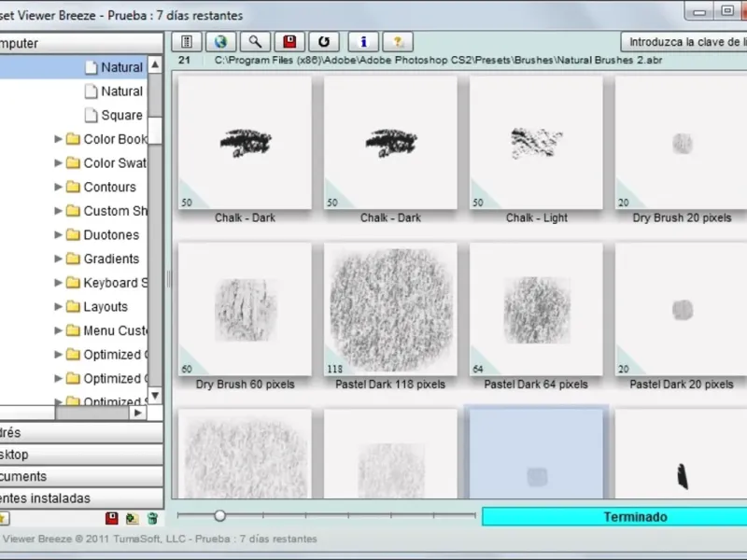Click the 'Introduzca la clave' license button
The width and height of the screenshot is (747, 560).
[x=686, y=42]
